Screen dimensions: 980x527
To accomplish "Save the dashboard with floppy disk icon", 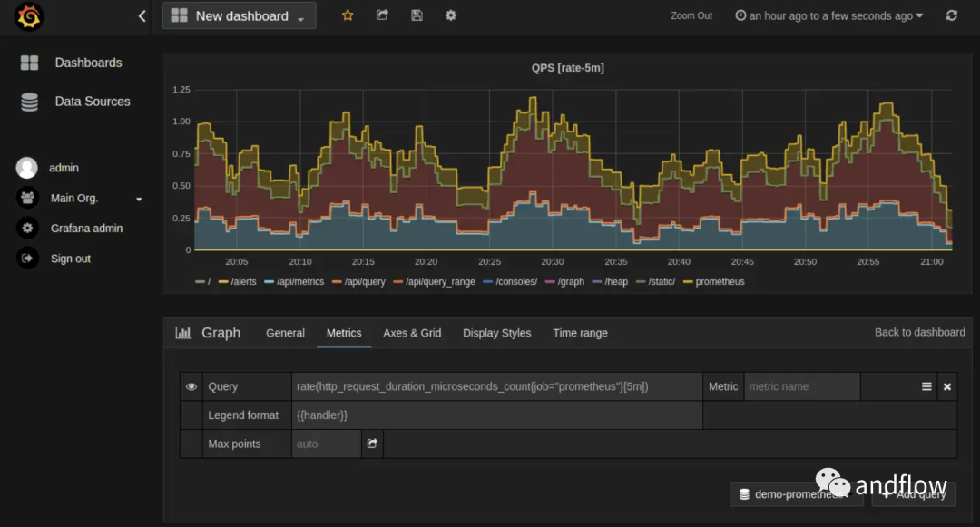I will pyautogui.click(x=416, y=15).
